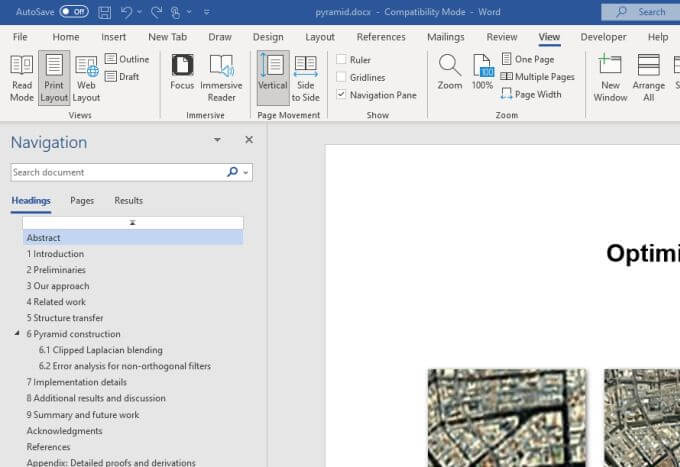Activate Focus mode
The width and height of the screenshot is (680, 467).
[x=182, y=72]
